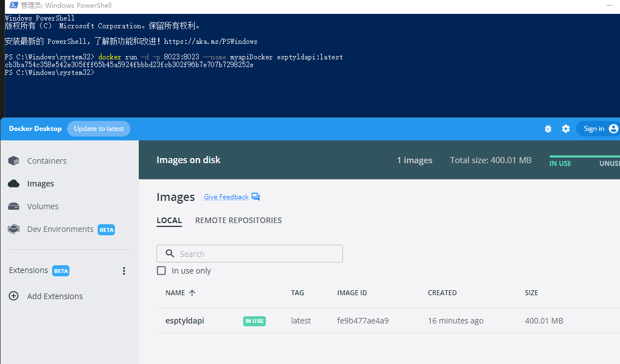Click the IN USE badge on esptyldapi
Screen dimensions: 620x364
(254, 321)
